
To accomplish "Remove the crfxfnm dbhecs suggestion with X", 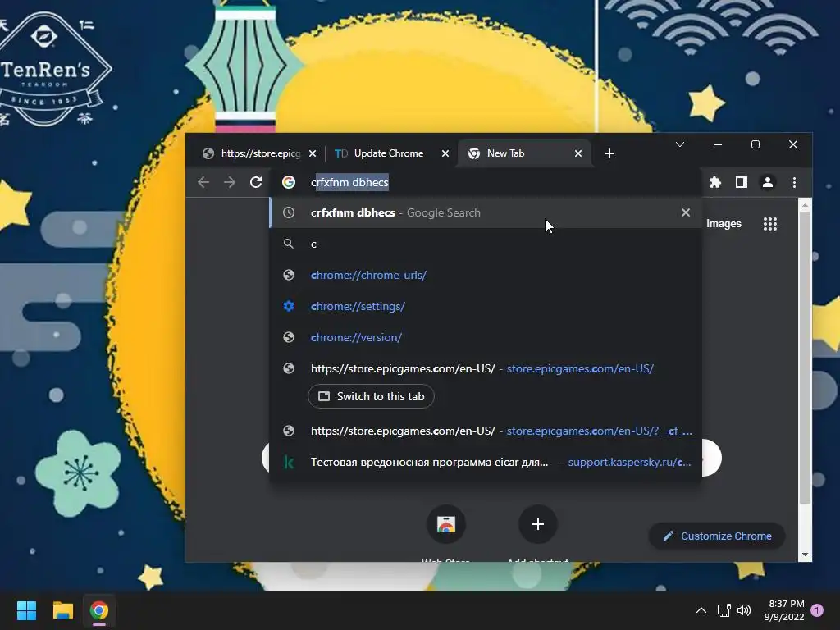I will [686, 212].
